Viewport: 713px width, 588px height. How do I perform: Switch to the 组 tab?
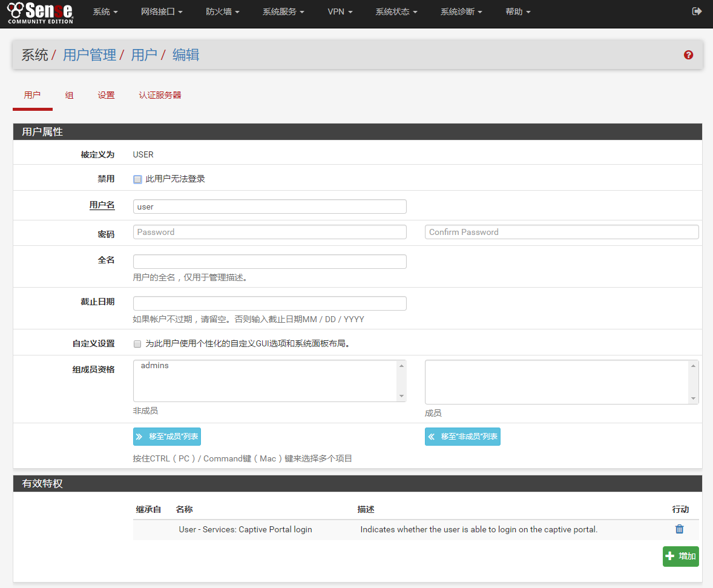(x=69, y=95)
